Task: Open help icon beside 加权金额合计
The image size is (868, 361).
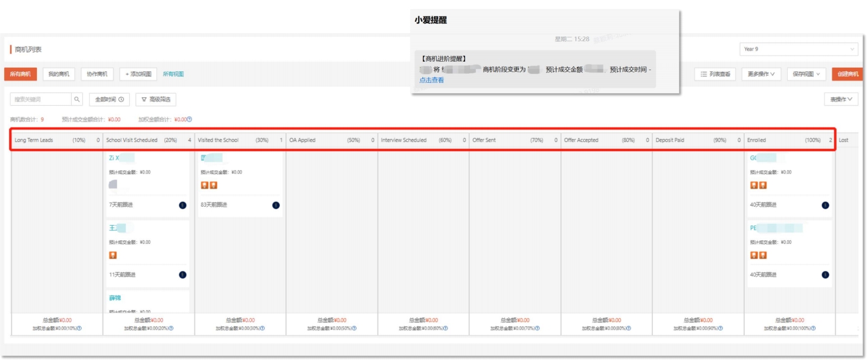Action: (190, 119)
